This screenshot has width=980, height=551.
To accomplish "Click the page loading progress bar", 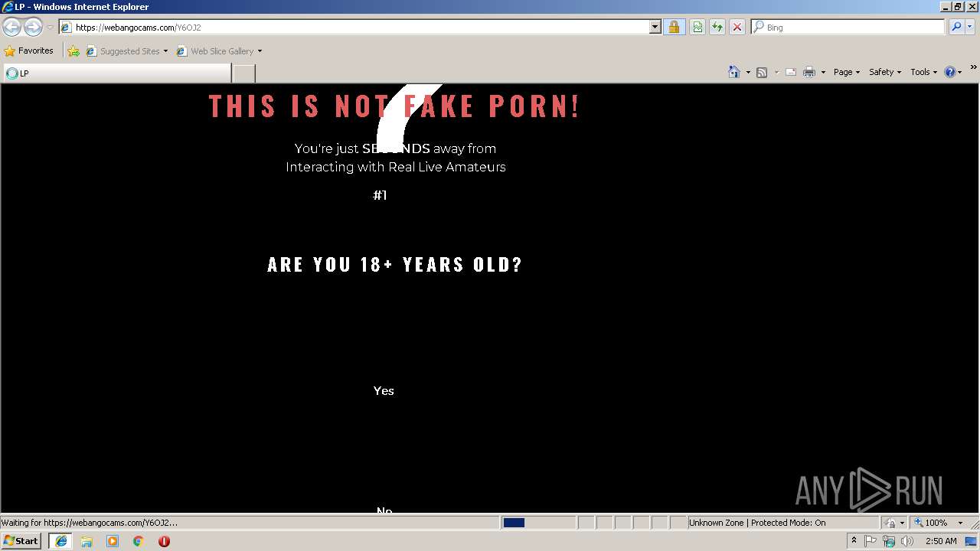I will point(538,523).
